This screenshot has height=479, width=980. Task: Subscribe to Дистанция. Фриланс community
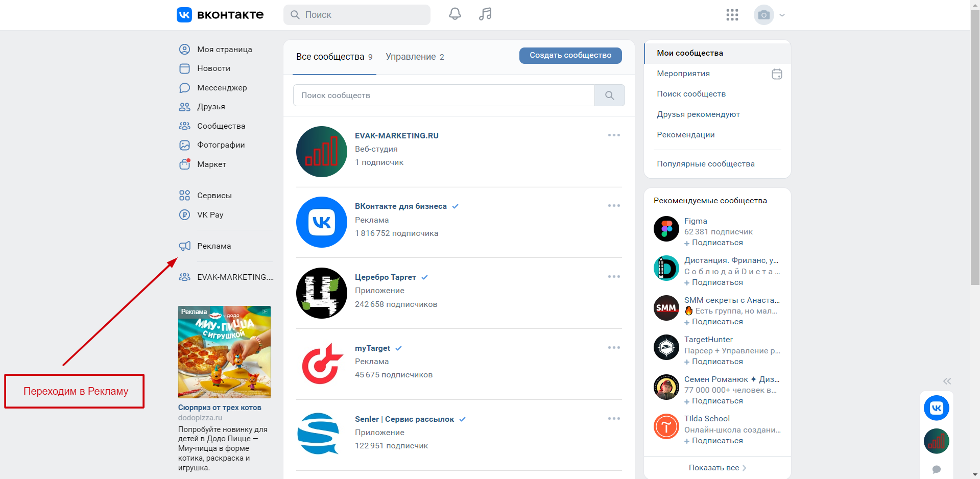click(713, 283)
